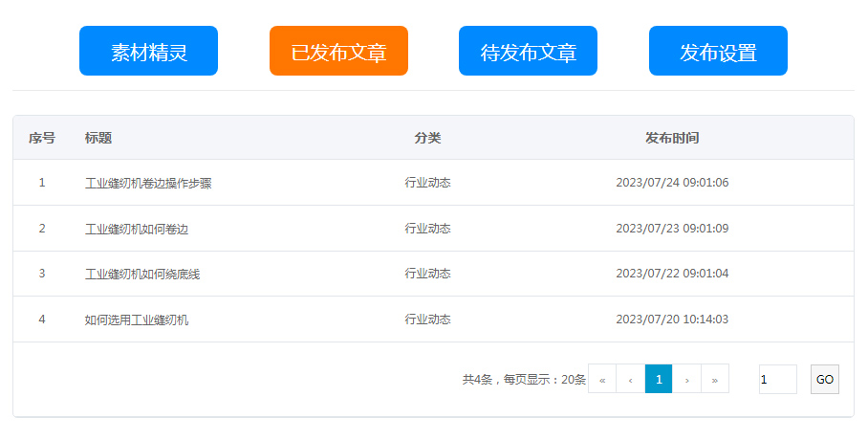The image size is (868, 441).
Task: Select page 1 in pagination
Action: 659,379
